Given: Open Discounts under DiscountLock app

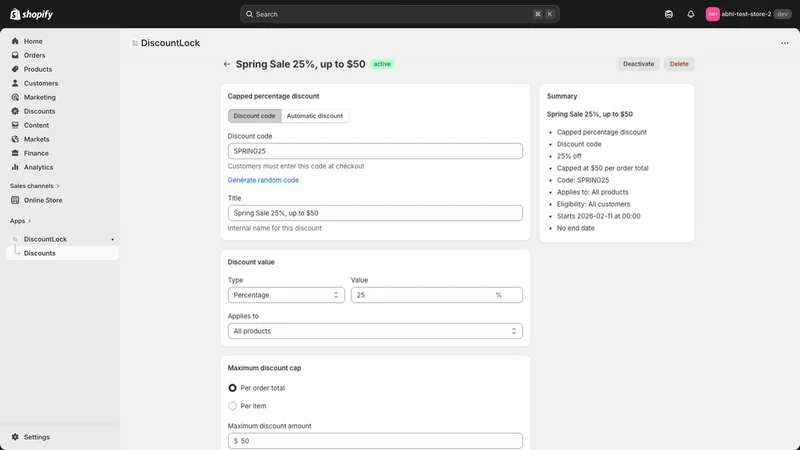Looking at the screenshot, I should [62, 253].
